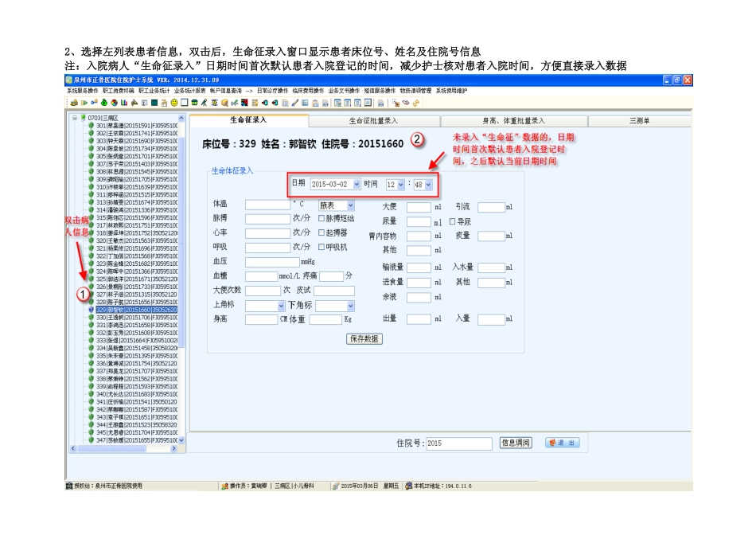The height and width of the screenshot is (535, 756).
Task: Open the 系统服务操作 menu
Action: pyautogui.click(x=83, y=91)
